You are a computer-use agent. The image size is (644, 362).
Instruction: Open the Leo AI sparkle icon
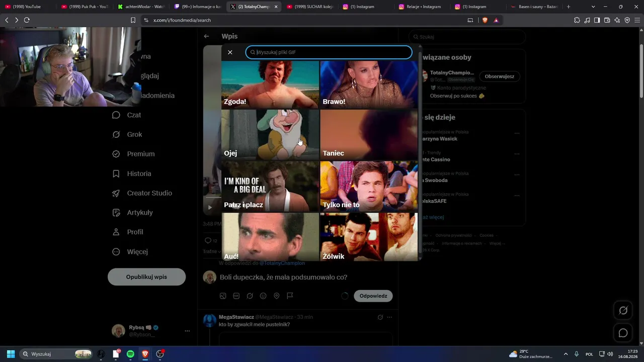(617, 20)
